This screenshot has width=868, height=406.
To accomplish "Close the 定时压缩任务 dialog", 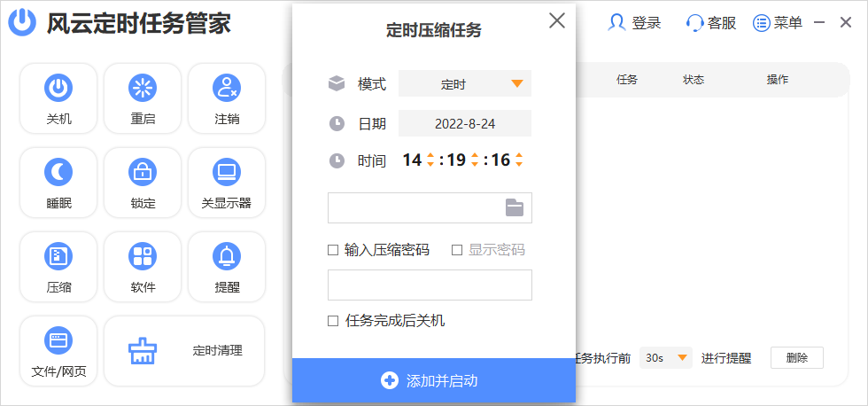I will tap(557, 21).
